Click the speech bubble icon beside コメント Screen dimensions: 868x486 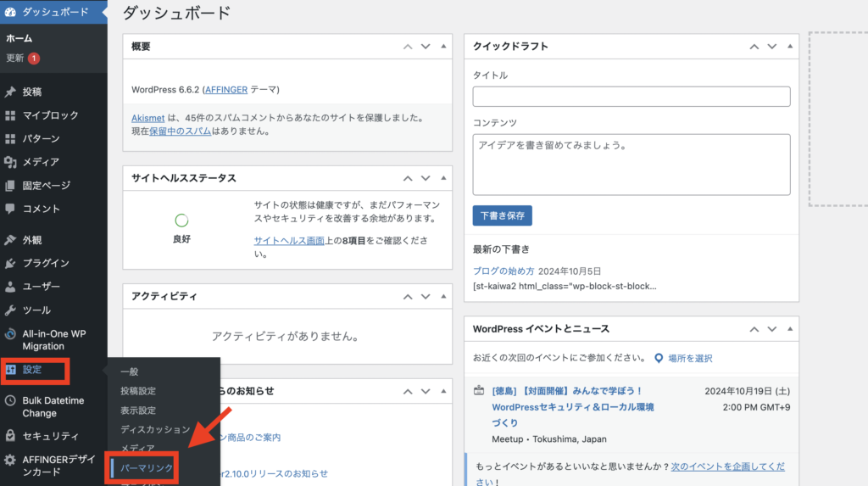pos(10,209)
